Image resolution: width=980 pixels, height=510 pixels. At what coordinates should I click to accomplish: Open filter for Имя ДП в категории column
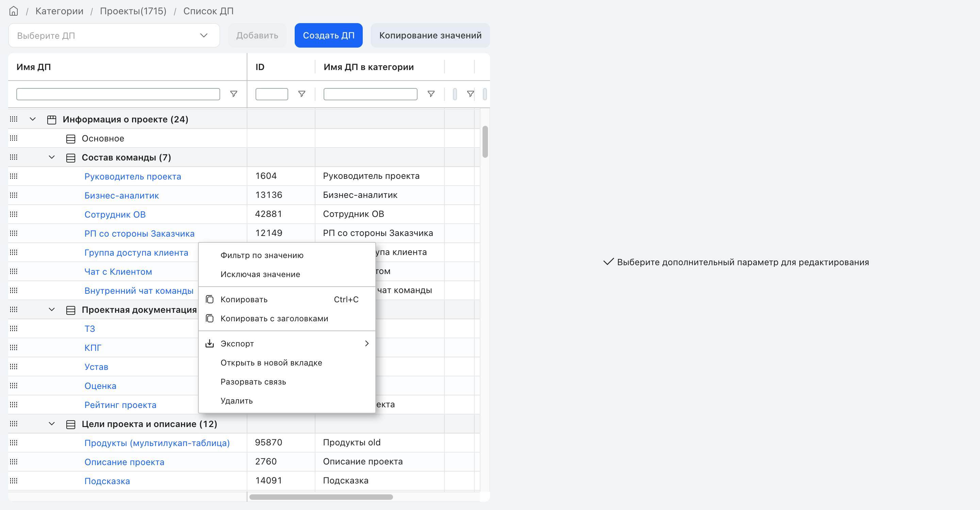coord(431,94)
